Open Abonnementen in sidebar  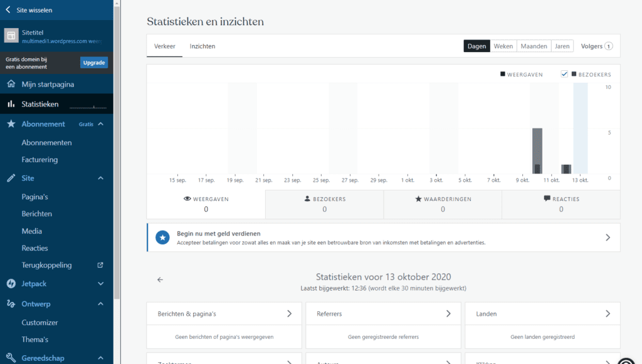pos(56,142)
